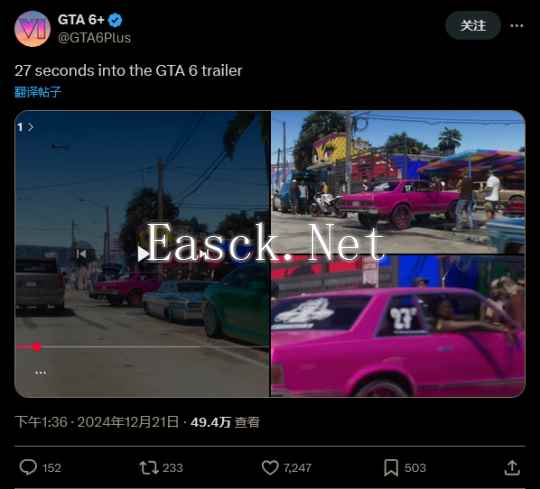Repost using the retweet arrows icon
Image resolution: width=540 pixels, height=489 pixels.
(x=149, y=468)
